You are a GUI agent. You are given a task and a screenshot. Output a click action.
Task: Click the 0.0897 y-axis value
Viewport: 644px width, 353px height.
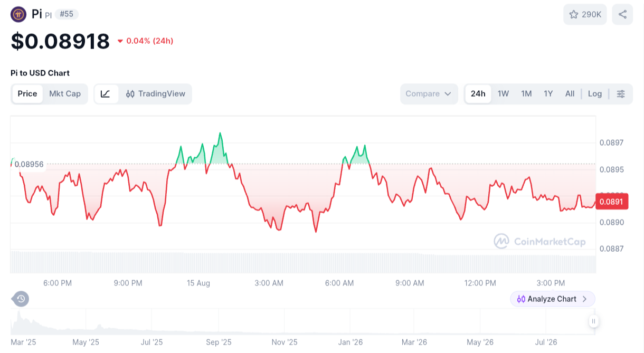pyautogui.click(x=611, y=143)
